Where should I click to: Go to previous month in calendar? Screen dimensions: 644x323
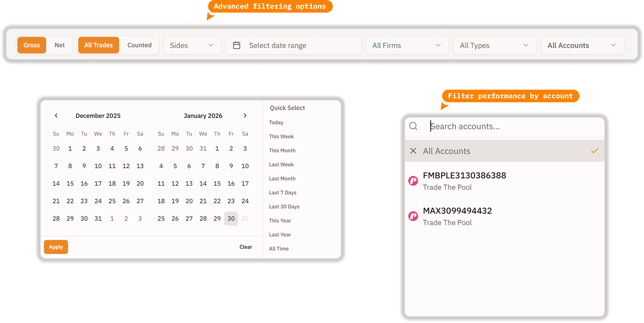pyautogui.click(x=56, y=116)
